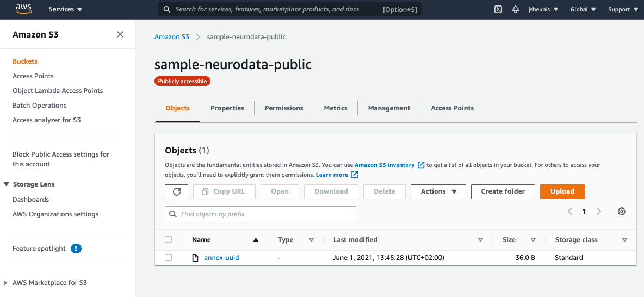Click the orange Upload button
Image resolution: width=644 pixels, height=297 pixels.
pyautogui.click(x=562, y=191)
